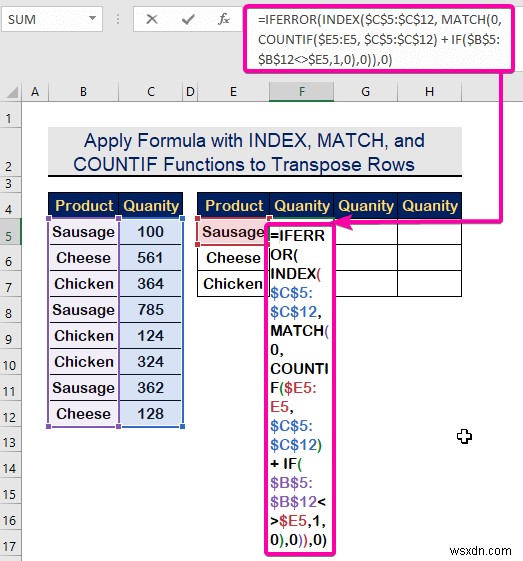
Task: Select cell B12 containing Cheese
Action: pos(83,414)
